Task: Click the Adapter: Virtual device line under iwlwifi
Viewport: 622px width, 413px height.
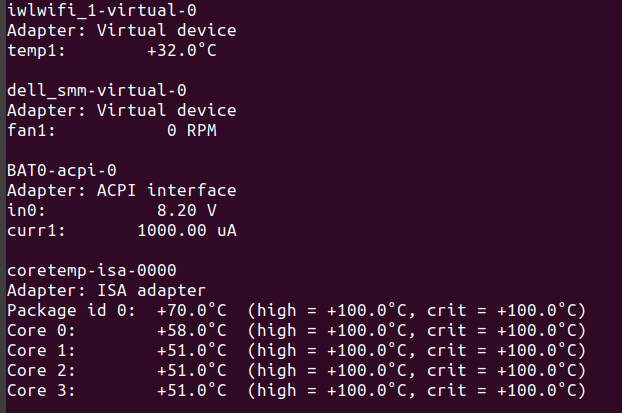Action: click(121, 30)
